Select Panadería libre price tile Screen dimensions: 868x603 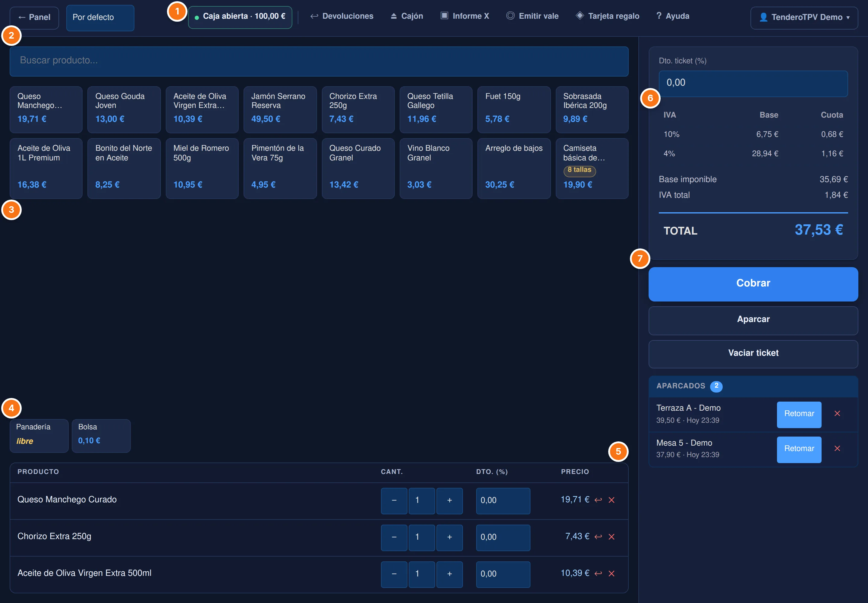pyautogui.click(x=39, y=436)
